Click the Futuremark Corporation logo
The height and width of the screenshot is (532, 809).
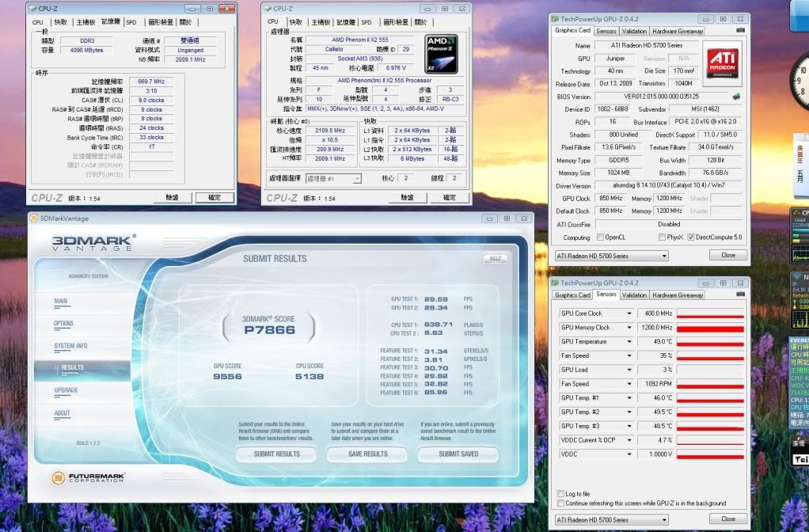pos(88,478)
